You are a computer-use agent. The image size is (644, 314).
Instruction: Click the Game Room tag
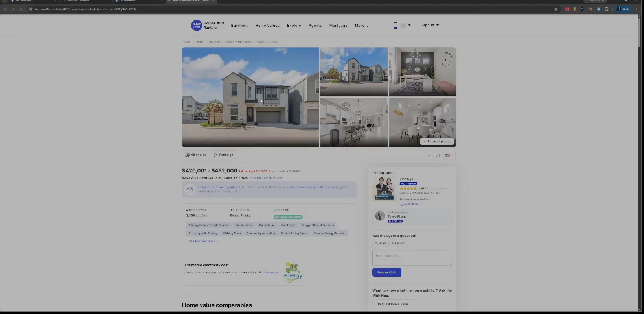pos(267,225)
